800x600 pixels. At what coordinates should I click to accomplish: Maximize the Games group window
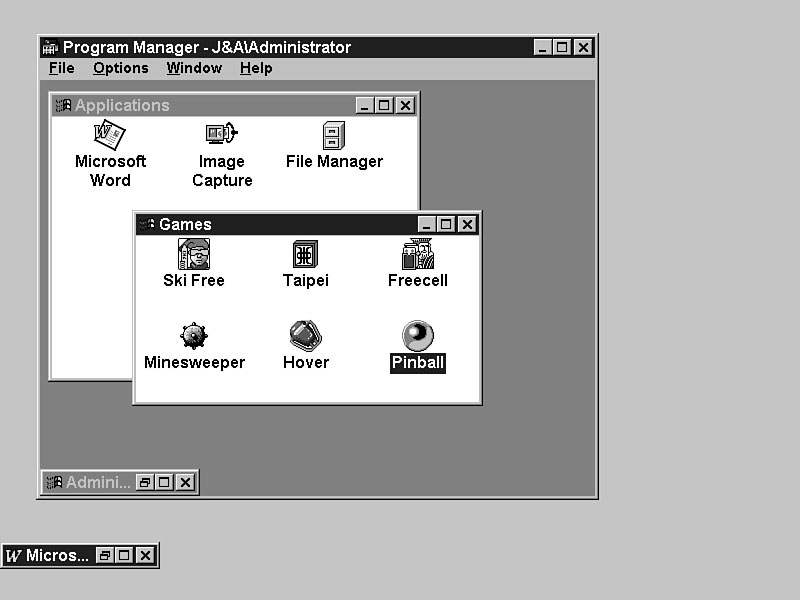tap(446, 224)
